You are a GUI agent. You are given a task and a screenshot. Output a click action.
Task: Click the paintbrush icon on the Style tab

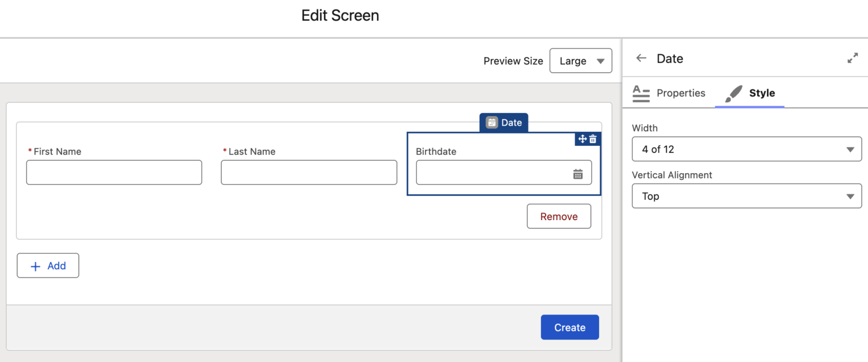pyautogui.click(x=733, y=93)
